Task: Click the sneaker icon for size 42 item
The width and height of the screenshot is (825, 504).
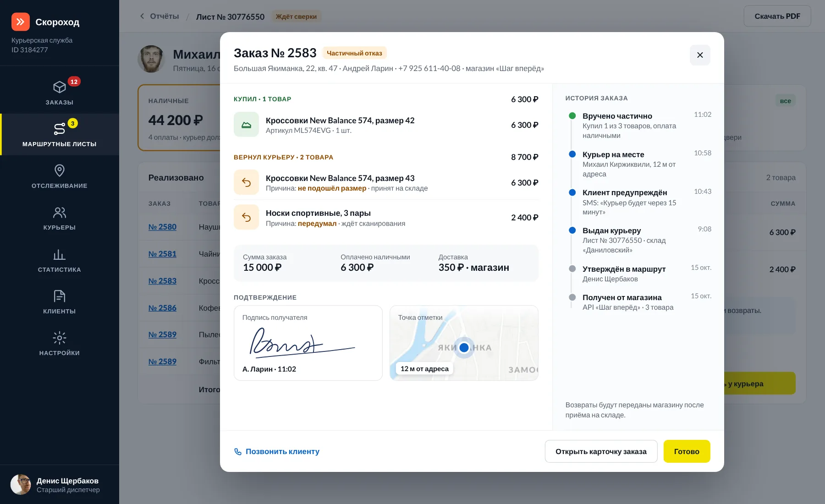Action: tap(246, 125)
